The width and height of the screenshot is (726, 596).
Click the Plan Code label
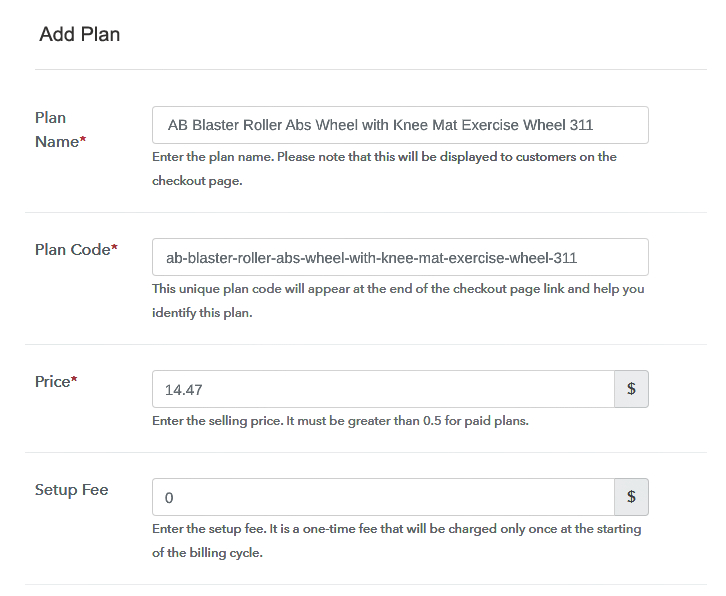coord(71,249)
